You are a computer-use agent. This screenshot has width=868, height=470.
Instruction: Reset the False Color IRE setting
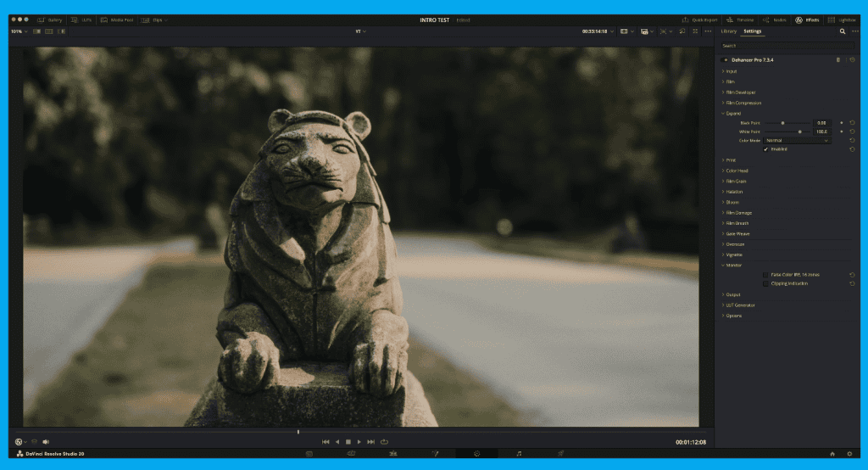click(x=852, y=275)
